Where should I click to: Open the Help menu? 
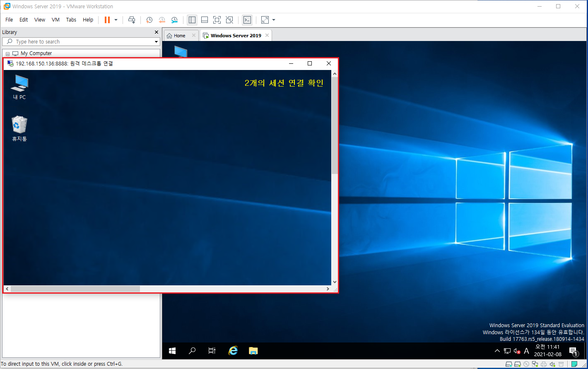[88, 20]
